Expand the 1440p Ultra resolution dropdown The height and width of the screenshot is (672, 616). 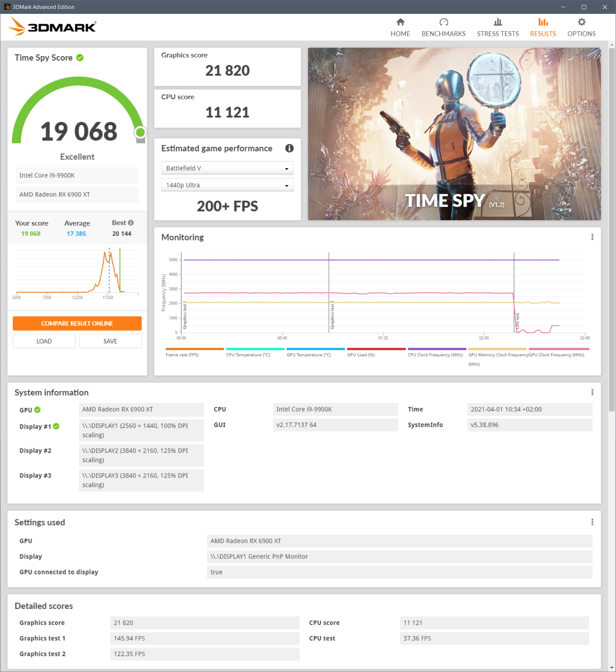point(227,185)
